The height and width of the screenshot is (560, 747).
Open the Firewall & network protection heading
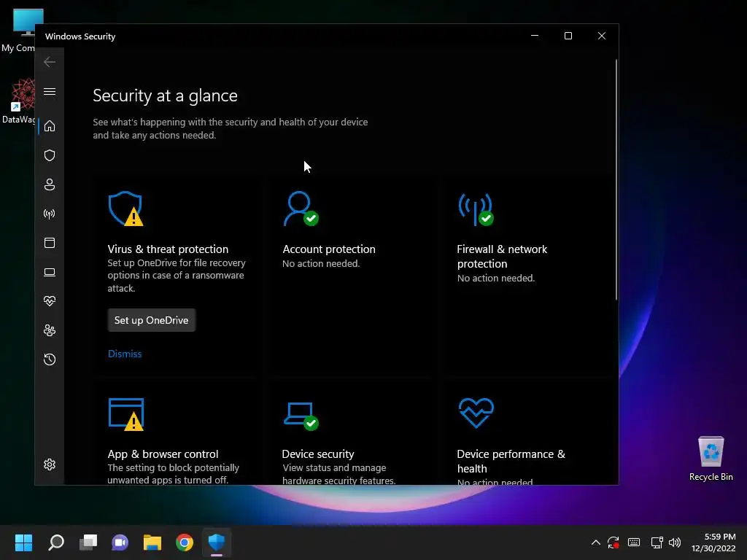(502, 256)
